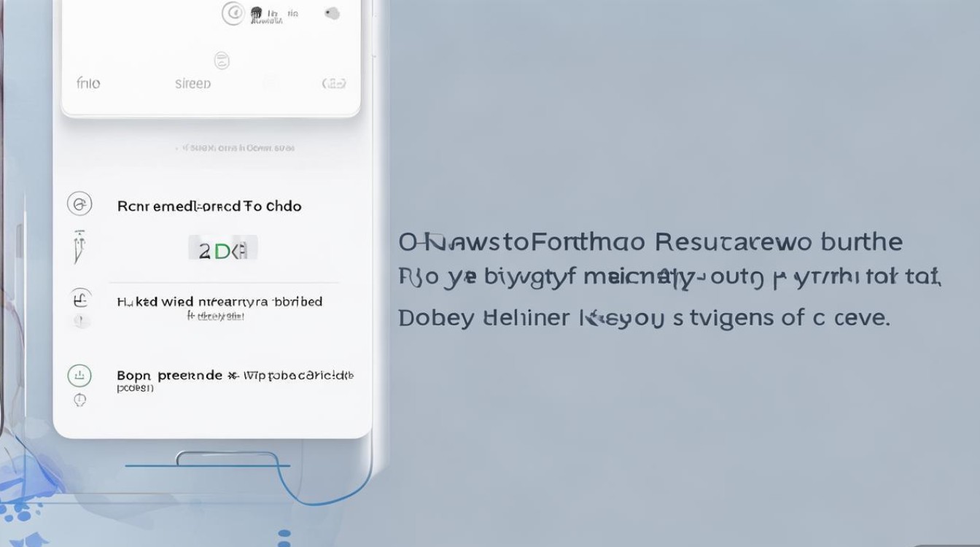Click the highlighted '2D' badge
Image resolution: width=980 pixels, height=547 pixels.
coord(222,249)
